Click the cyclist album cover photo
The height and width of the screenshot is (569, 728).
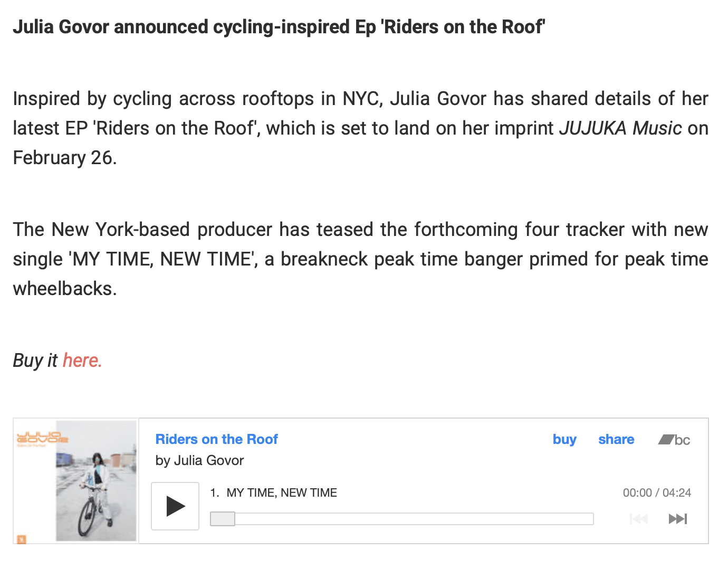pos(96,481)
